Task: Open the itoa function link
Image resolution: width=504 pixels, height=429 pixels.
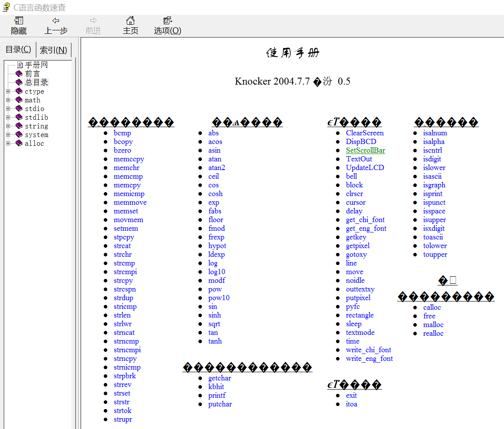Action: coord(351,404)
